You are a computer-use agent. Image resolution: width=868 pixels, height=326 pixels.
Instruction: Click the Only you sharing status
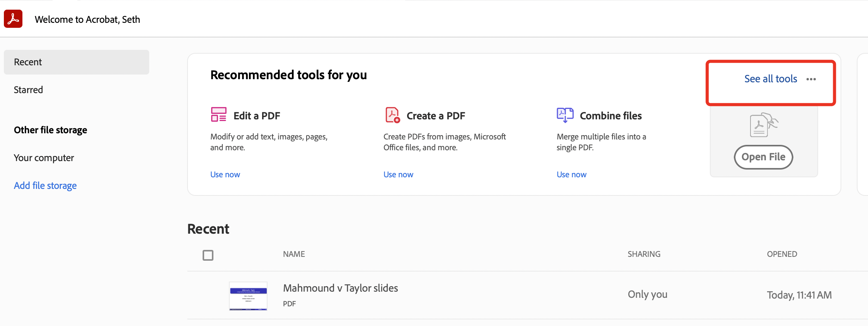click(x=648, y=294)
